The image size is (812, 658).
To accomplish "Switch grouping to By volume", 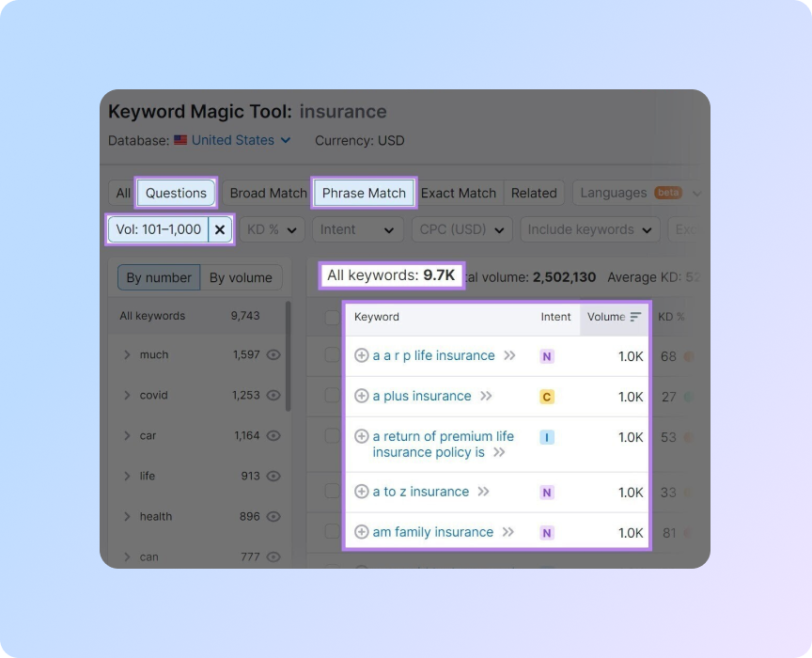I will pyautogui.click(x=241, y=277).
